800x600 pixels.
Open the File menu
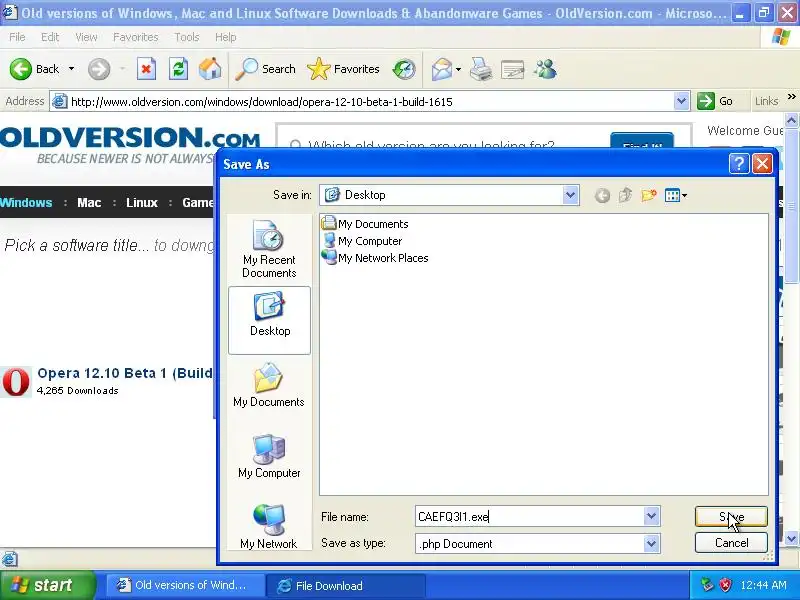[17, 37]
